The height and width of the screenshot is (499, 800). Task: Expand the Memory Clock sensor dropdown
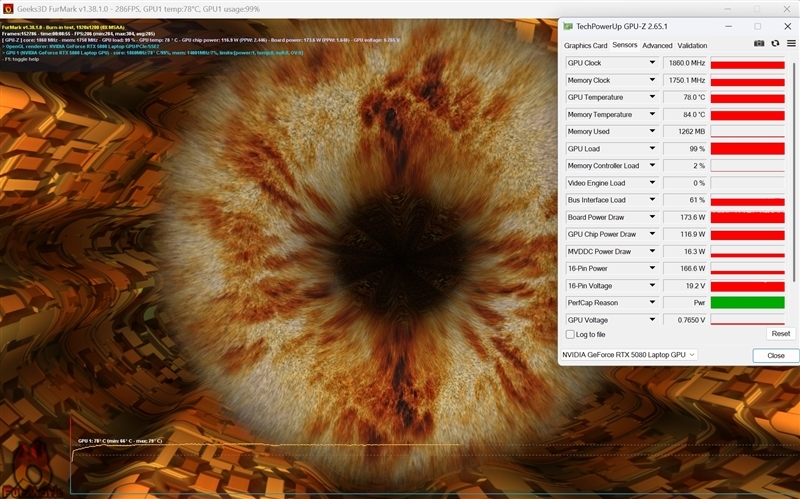click(652, 80)
